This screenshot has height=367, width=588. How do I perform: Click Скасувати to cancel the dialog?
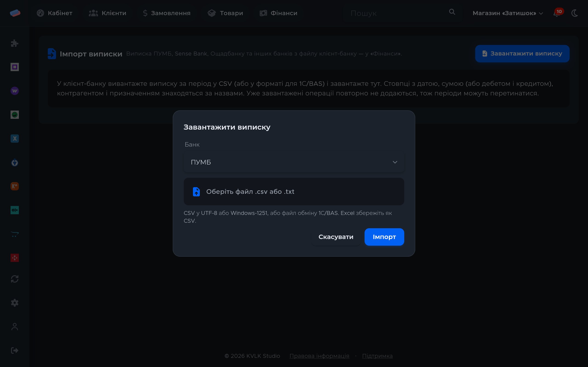336,237
